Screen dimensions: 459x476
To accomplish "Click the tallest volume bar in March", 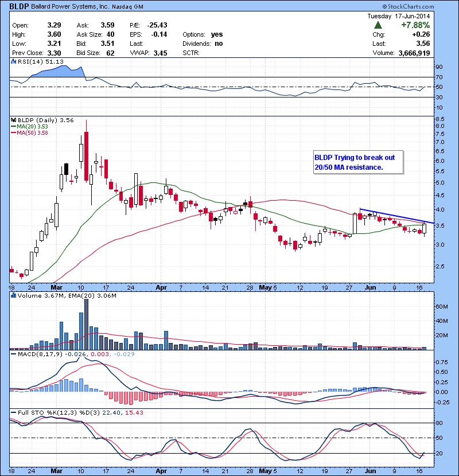I will pyautogui.click(x=86, y=324).
